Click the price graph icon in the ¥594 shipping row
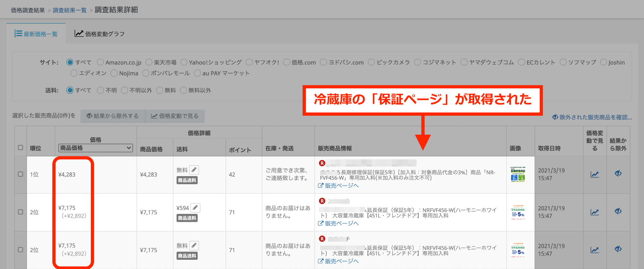 click(594, 212)
